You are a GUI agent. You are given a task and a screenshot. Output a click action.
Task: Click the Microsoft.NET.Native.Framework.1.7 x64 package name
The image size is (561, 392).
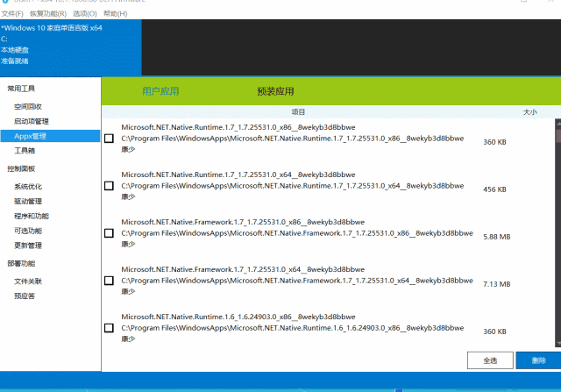(x=243, y=269)
